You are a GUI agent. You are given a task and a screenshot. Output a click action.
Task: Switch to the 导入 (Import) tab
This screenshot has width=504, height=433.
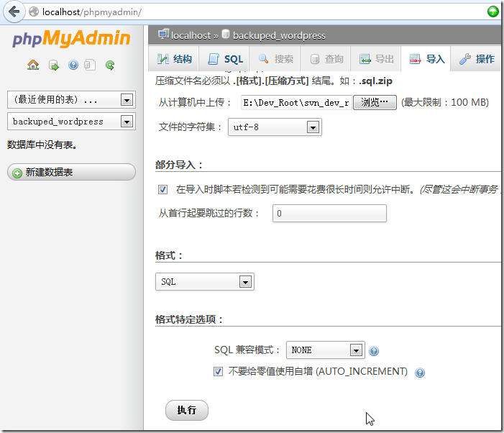click(x=426, y=59)
